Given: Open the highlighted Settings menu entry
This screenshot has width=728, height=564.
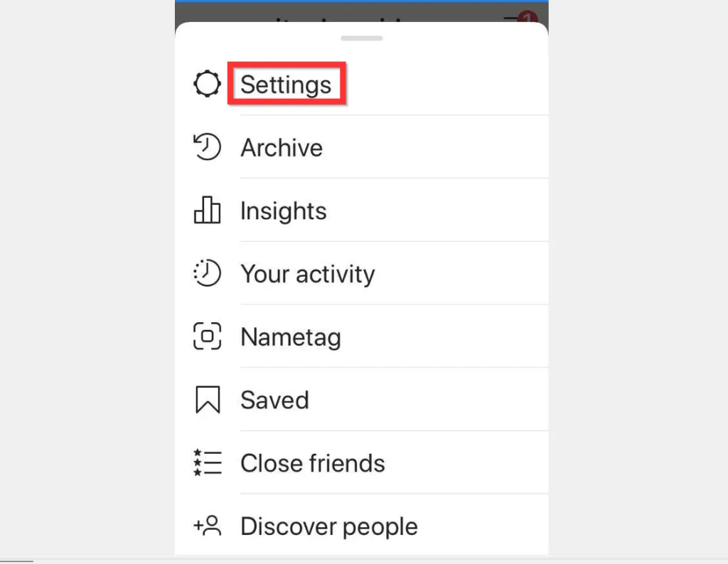Looking at the screenshot, I should pos(287,83).
